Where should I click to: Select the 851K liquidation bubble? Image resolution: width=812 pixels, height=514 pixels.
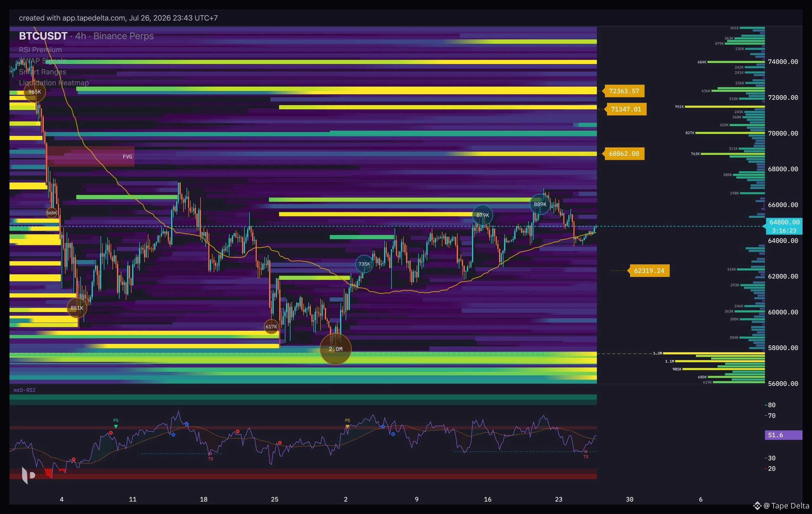pos(77,308)
